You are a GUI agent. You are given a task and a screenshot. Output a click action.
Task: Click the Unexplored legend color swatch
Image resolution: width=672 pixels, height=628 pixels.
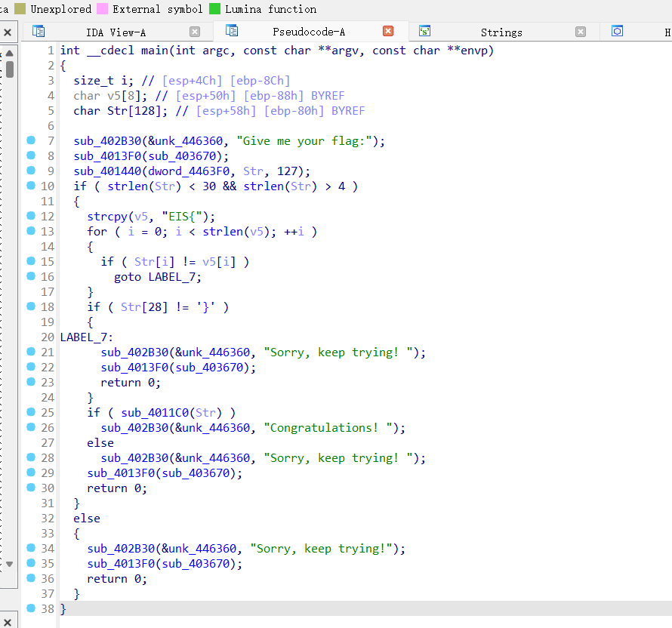(20, 8)
